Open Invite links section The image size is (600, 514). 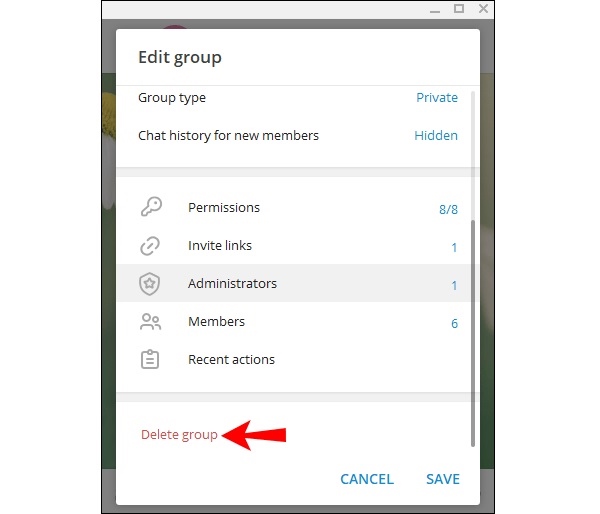tap(220, 246)
